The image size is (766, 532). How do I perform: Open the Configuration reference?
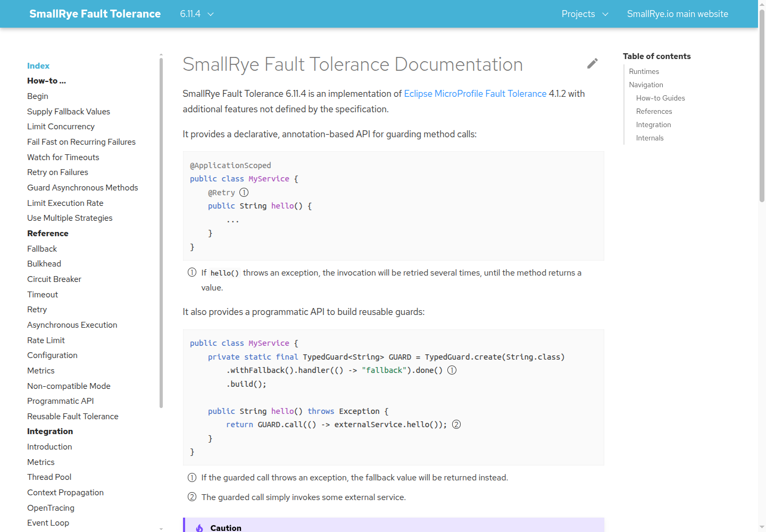point(52,355)
